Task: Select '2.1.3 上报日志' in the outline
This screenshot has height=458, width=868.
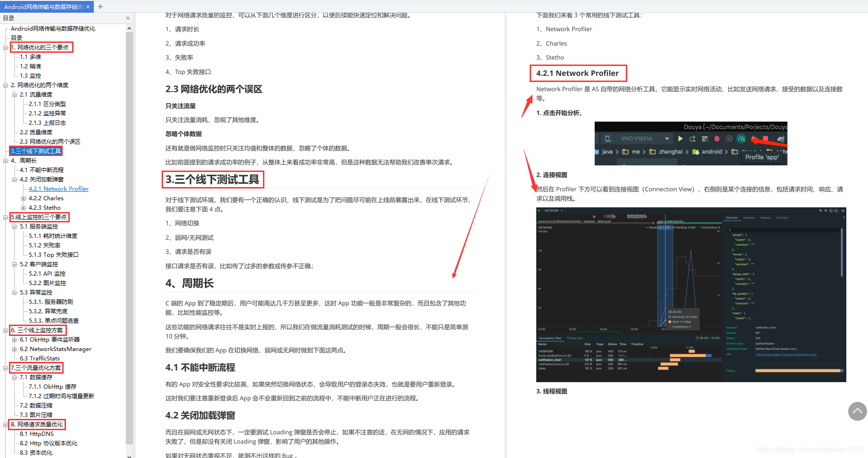Action: click(47, 123)
